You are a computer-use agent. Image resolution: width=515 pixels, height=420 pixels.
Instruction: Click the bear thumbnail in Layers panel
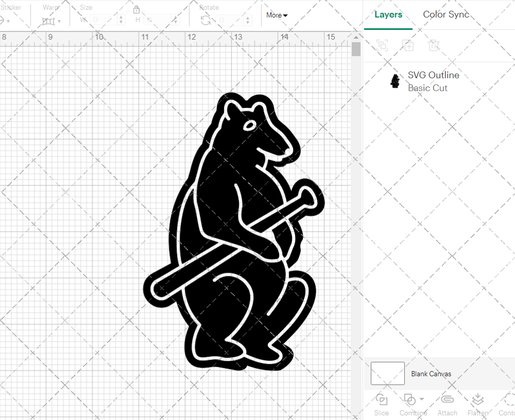pyautogui.click(x=395, y=81)
